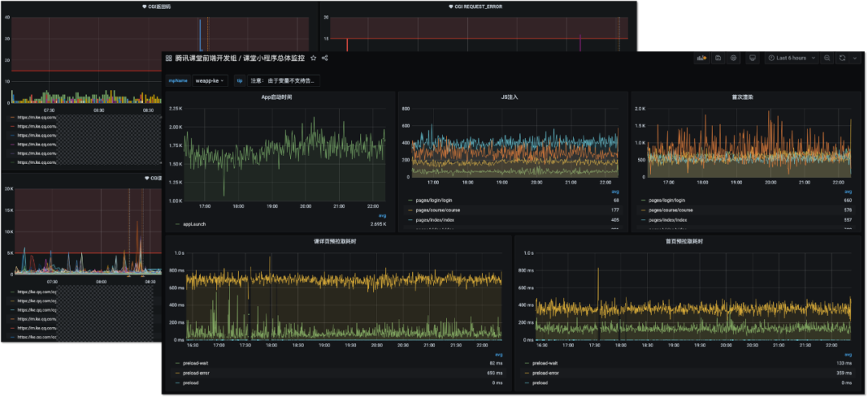Image resolution: width=868 pixels, height=397 pixels.
Task: Star the dashboard as favorite
Action: [313, 58]
